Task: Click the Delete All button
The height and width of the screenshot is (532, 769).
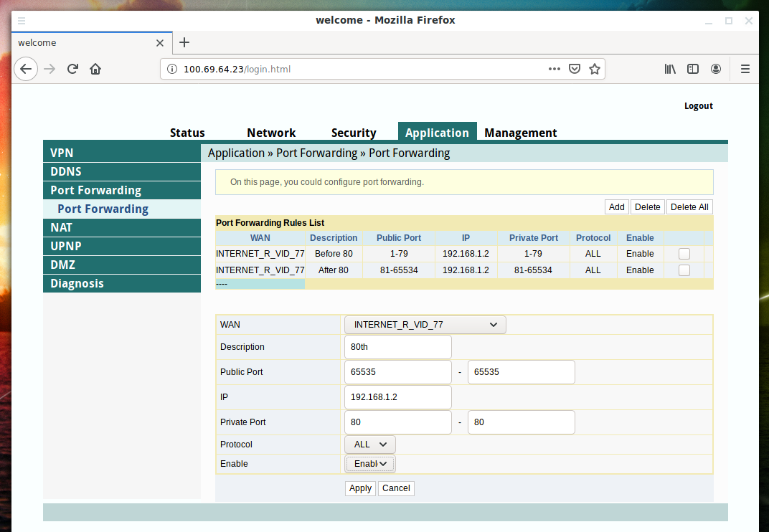Action: (689, 207)
